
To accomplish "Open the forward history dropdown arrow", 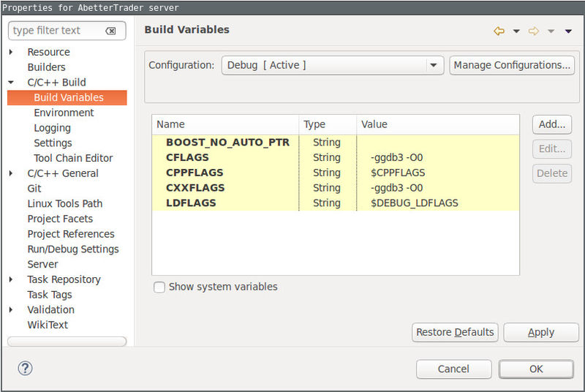I will pyautogui.click(x=551, y=31).
